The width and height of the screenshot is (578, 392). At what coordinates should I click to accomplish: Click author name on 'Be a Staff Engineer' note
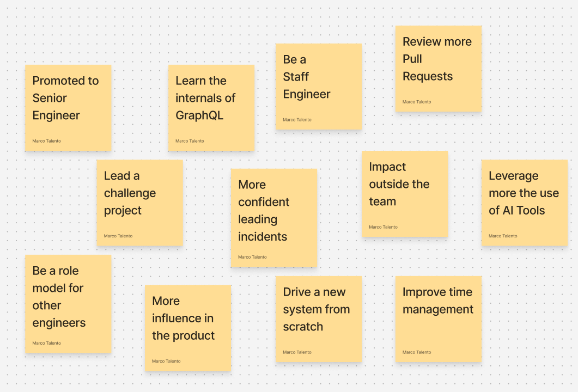tap(297, 120)
